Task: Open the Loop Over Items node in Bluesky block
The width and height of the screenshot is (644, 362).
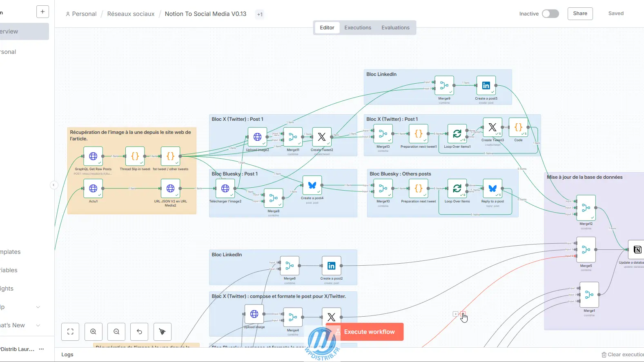Action: coord(457,188)
